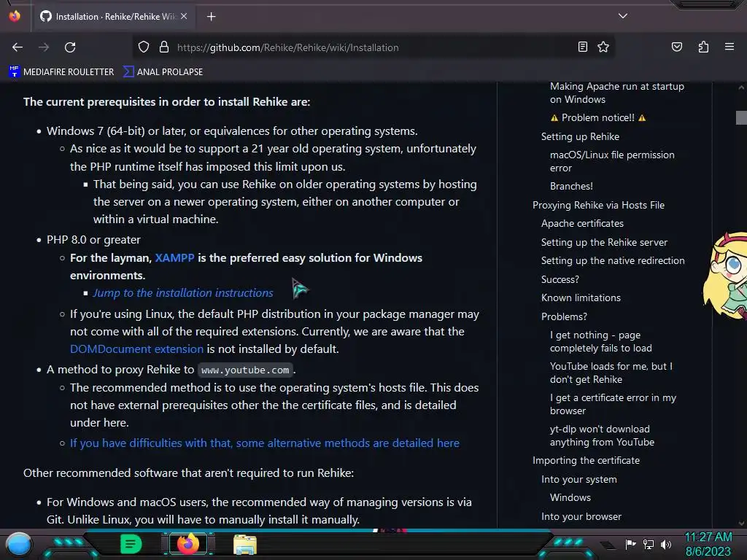Open the list all tabs chevron

point(623,16)
